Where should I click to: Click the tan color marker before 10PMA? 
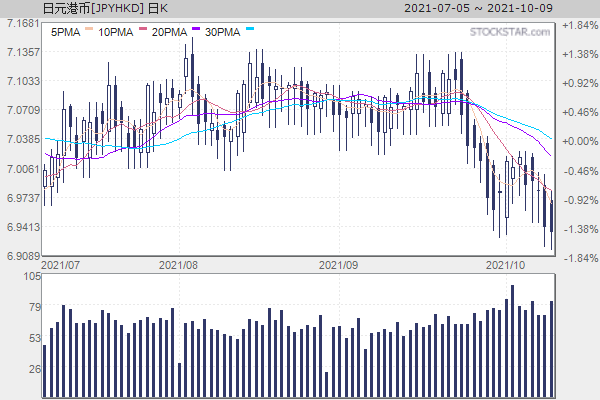[88, 30]
